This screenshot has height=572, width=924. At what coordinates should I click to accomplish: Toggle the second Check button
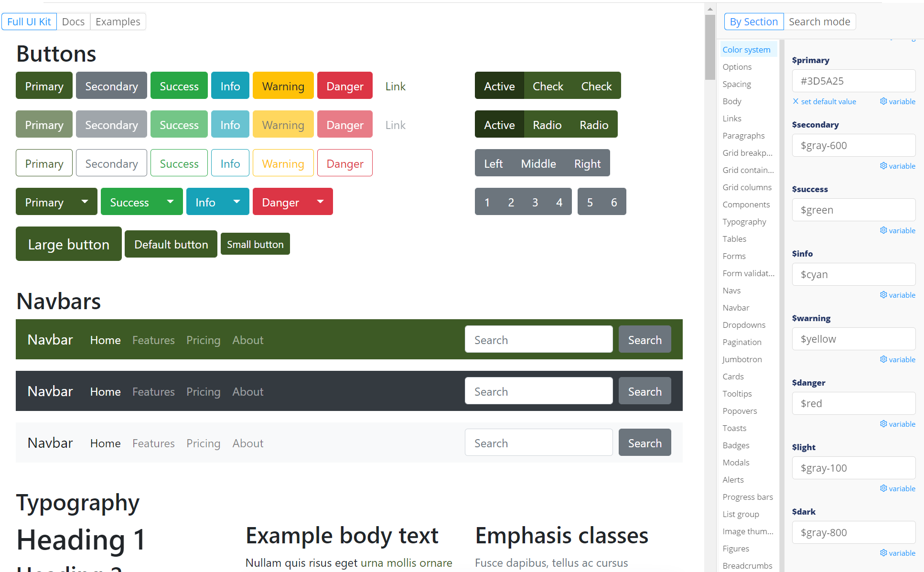[x=596, y=86]
